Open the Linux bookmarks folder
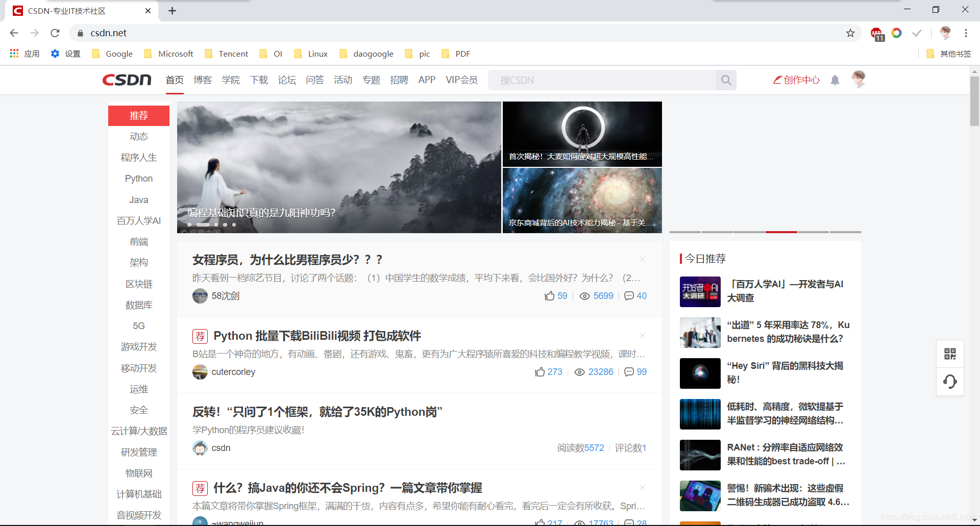The height and width of the screenshot is (526, 980). pyautogui.click(x=310, y=54)
